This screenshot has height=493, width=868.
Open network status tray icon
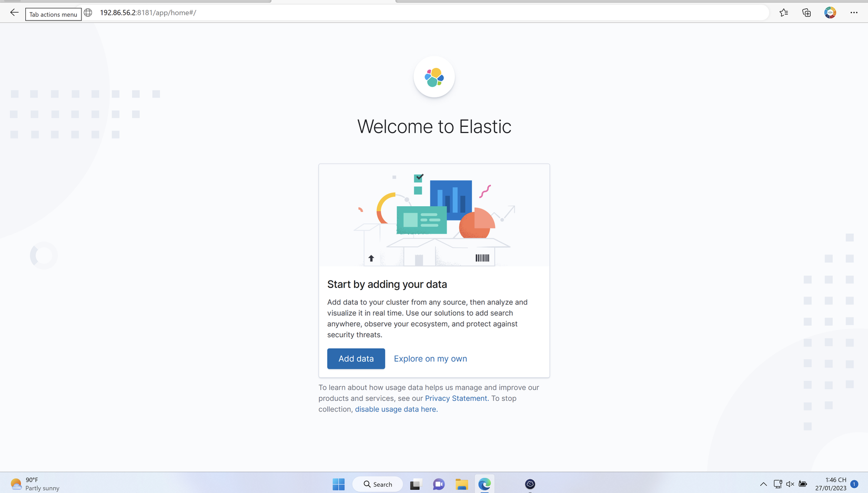click(778, 484)
